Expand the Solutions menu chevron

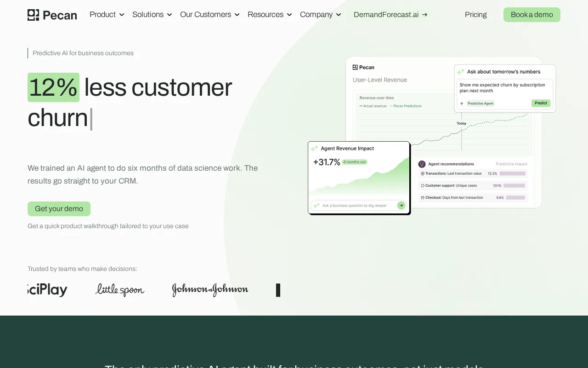(x=170, y=15)
